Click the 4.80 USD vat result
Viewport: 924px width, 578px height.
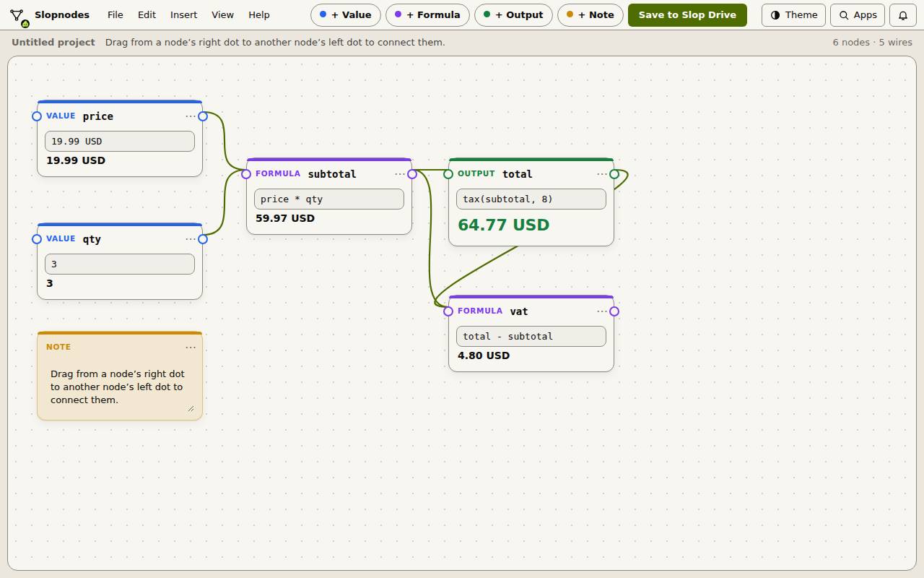(484, 355)
